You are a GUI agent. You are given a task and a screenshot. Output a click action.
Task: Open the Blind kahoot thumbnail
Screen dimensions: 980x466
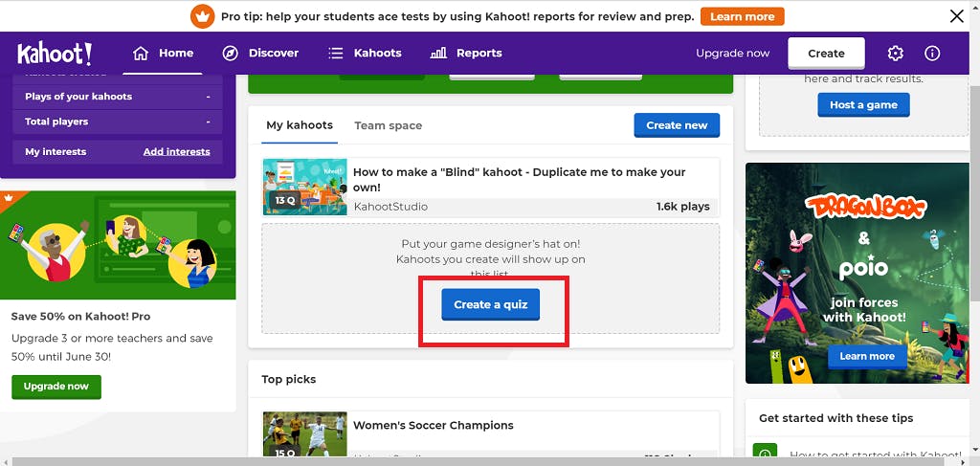point(305,187)
